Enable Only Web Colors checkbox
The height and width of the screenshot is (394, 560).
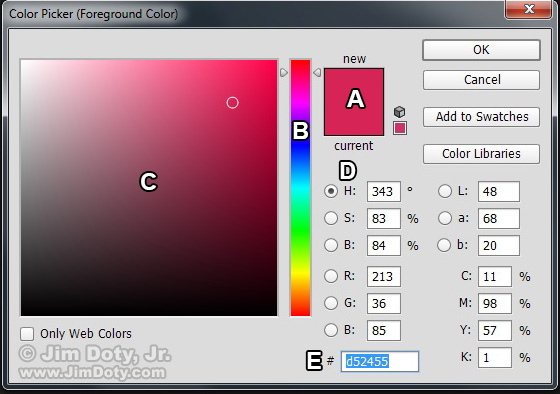tap(27, 334)
